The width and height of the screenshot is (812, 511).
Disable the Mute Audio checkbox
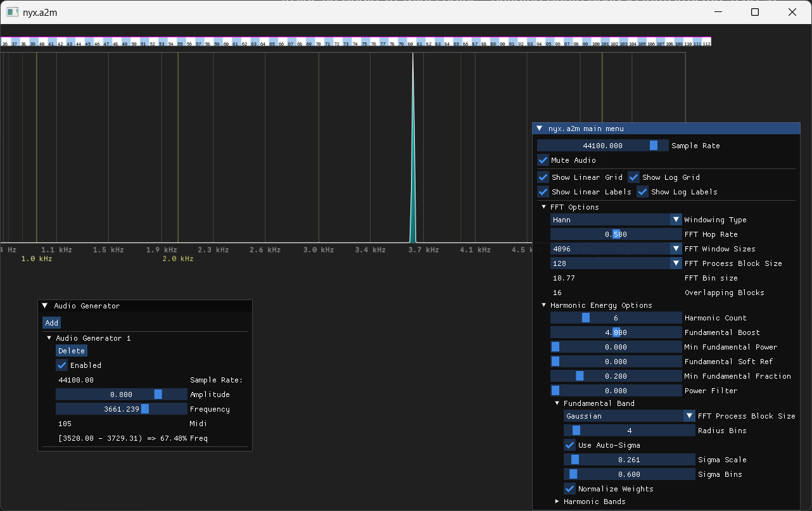(x=543, y=160)
